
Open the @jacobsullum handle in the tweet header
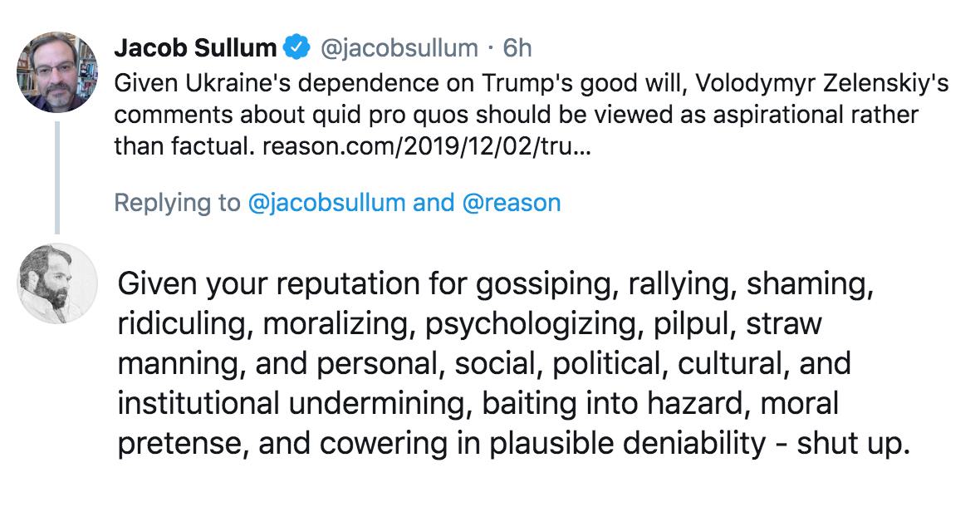(398, 49)
